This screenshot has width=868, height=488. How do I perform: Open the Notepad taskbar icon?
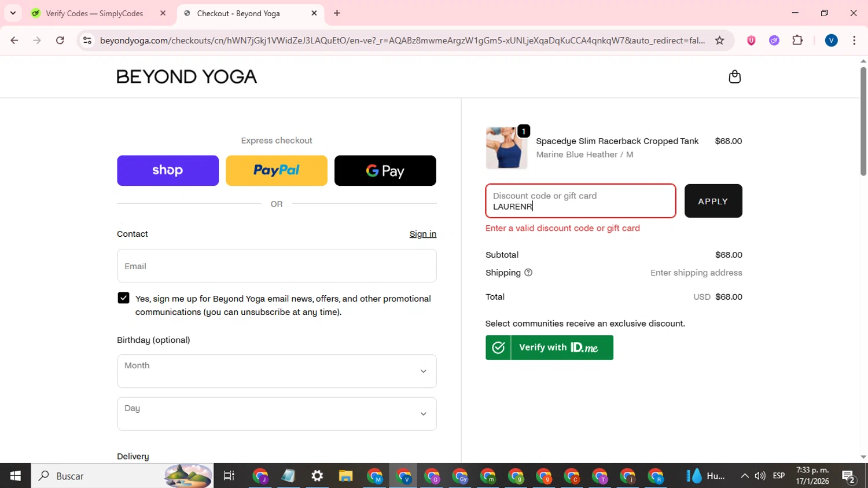tap(288, 476)
